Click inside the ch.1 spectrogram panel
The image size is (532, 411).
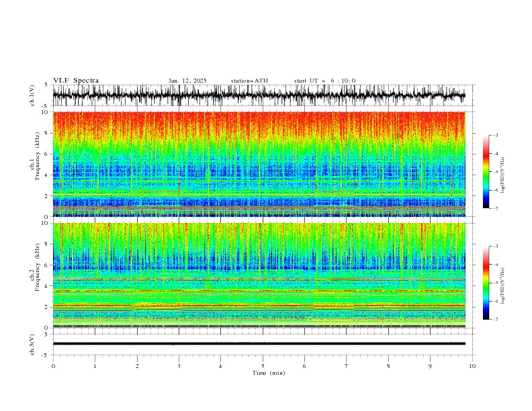pos(259,164)
